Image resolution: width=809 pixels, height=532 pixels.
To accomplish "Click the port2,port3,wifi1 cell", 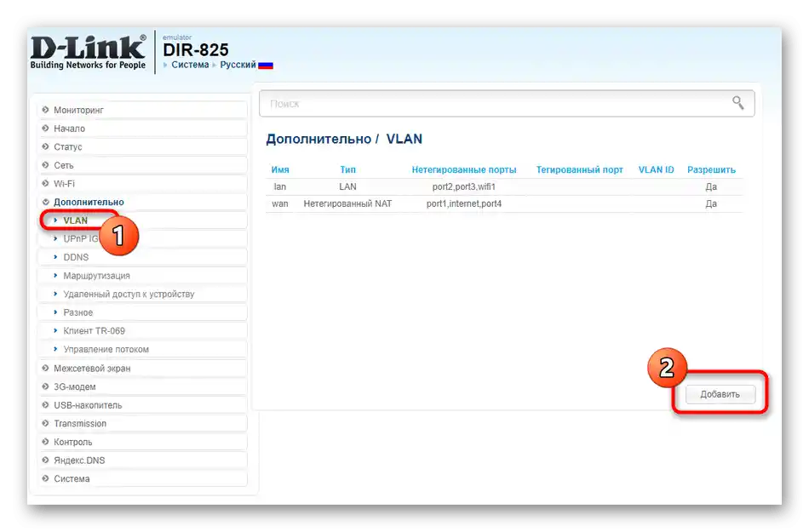I will 464,186.
